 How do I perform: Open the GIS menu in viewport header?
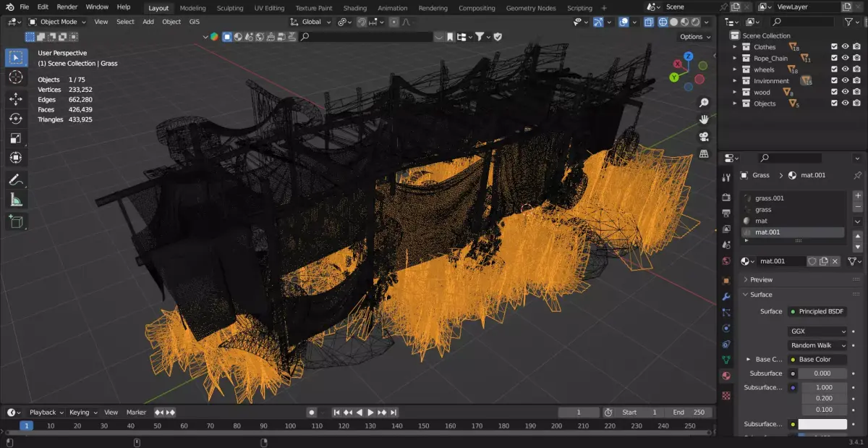pyautogui.click(x=195, y=22)
